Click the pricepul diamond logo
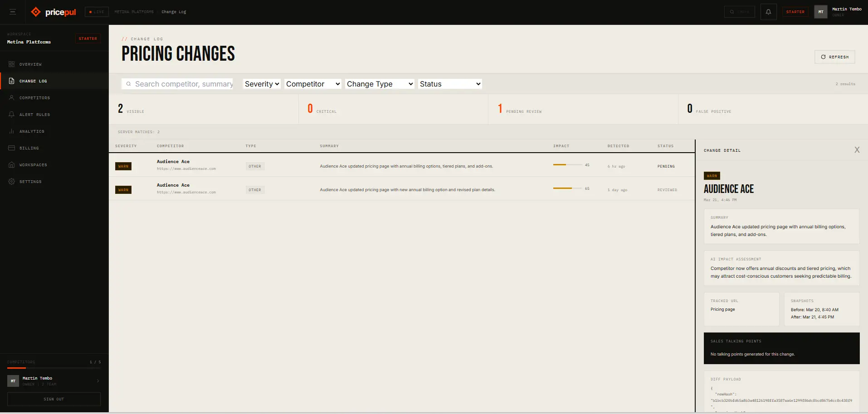This screenshot has width=868, height=414. point(36,12)
